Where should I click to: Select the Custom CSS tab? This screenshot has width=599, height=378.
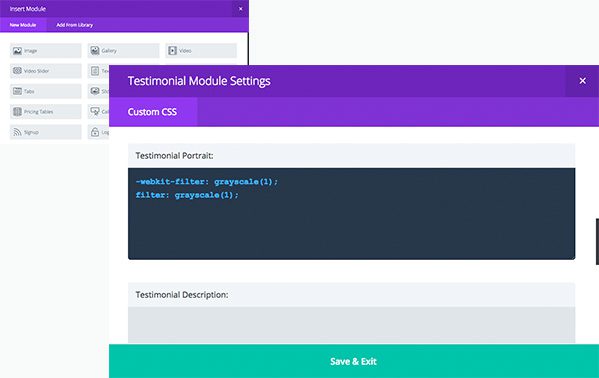152,112
